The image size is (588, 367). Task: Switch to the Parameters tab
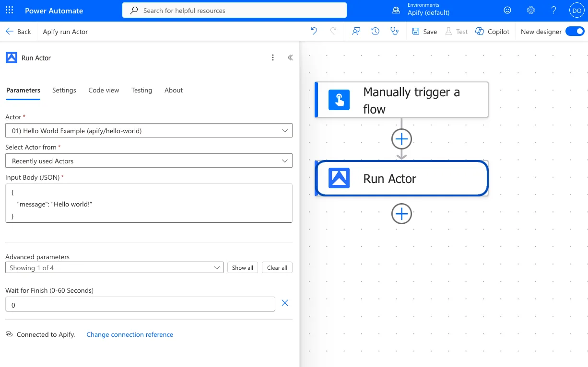(x=23, y=90)
